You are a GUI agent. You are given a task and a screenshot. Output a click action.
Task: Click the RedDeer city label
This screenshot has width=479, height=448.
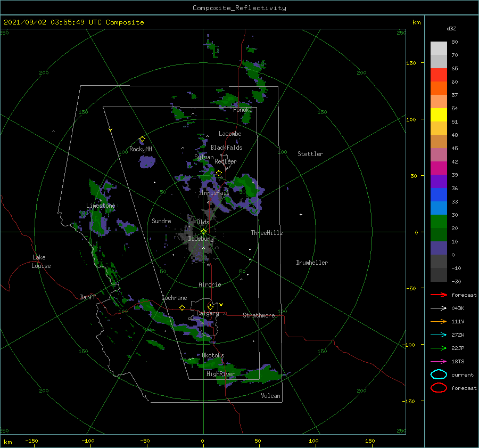(x=226, y=161)
